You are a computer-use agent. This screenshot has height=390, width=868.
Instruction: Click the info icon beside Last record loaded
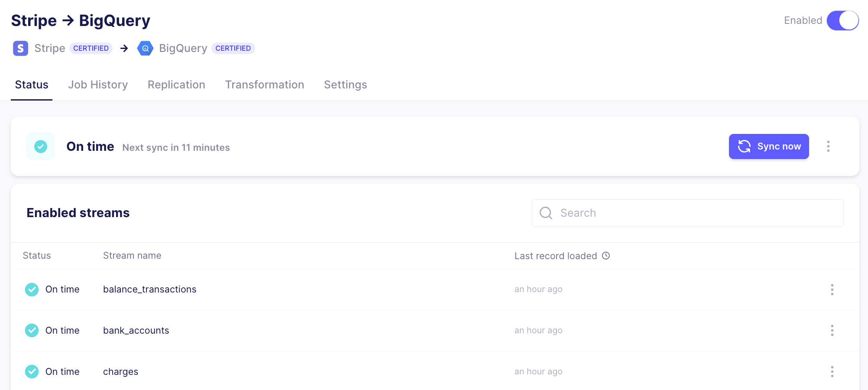tap(606, 256)
